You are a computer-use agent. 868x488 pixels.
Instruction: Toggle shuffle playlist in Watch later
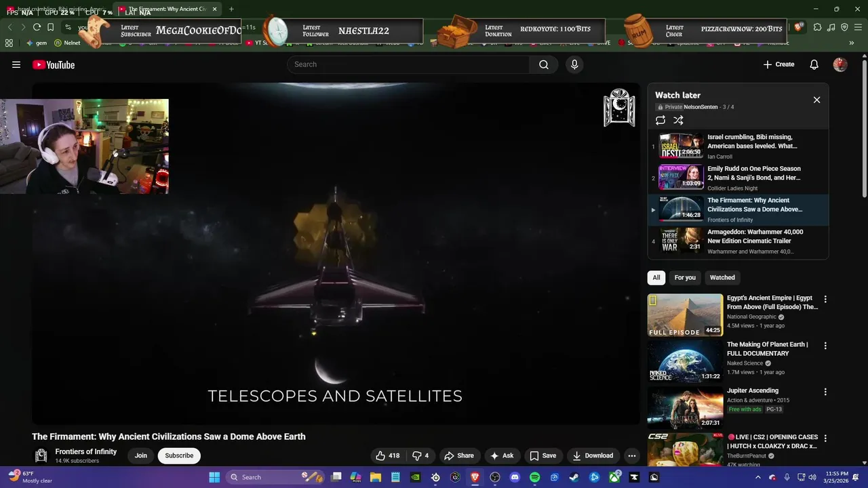678,120
